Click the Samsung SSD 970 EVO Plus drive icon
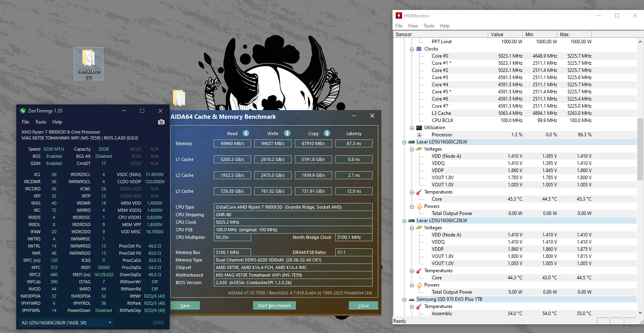Image resolution: width=644 pixels, height=333 pixels. click(x=412, y=299)
